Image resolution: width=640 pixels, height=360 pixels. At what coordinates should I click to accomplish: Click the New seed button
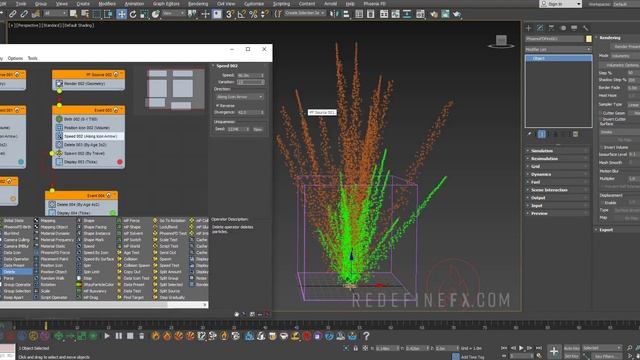pos(258,129)
